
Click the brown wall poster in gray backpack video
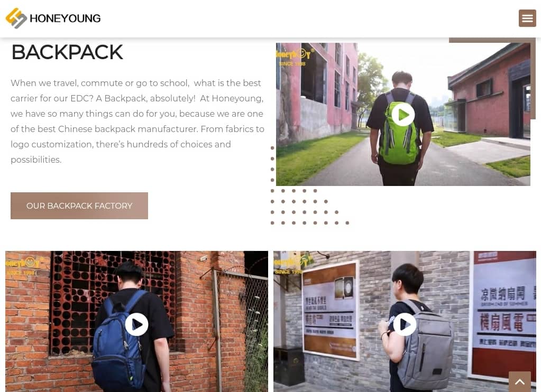[x=330, y=311]
